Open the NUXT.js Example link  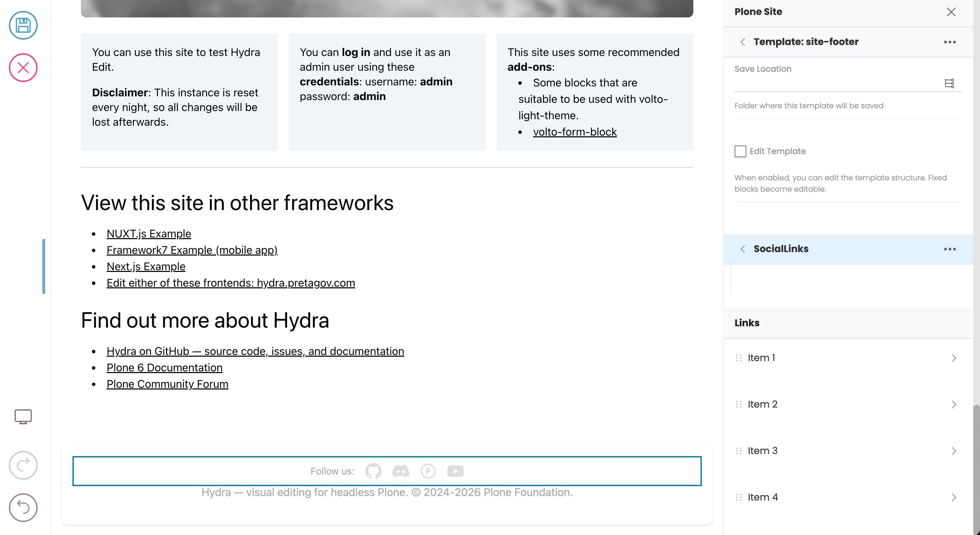tap(149, 233)
